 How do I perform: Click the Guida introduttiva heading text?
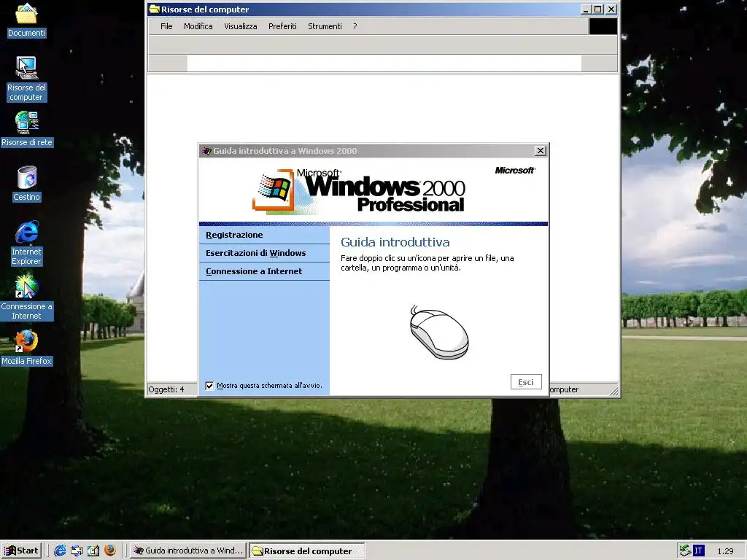tap(395, 242)
